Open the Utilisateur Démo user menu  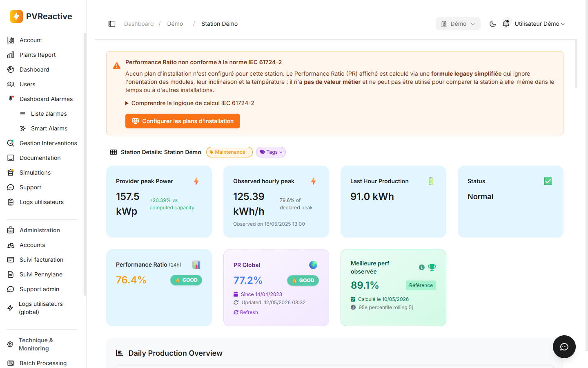click(540, 24)
